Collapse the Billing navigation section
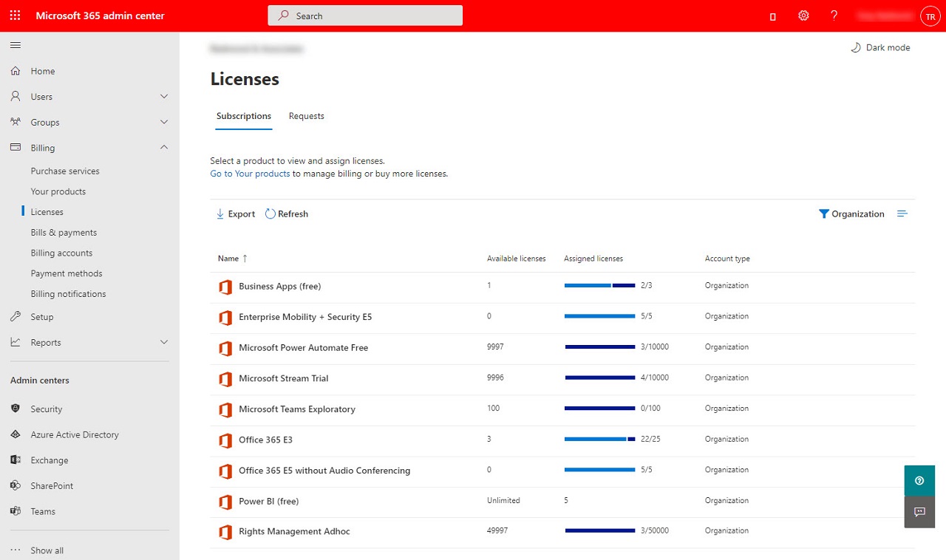The width and height of the screenshot is (946, 560). pyautogui.click(x=164, y=148)
